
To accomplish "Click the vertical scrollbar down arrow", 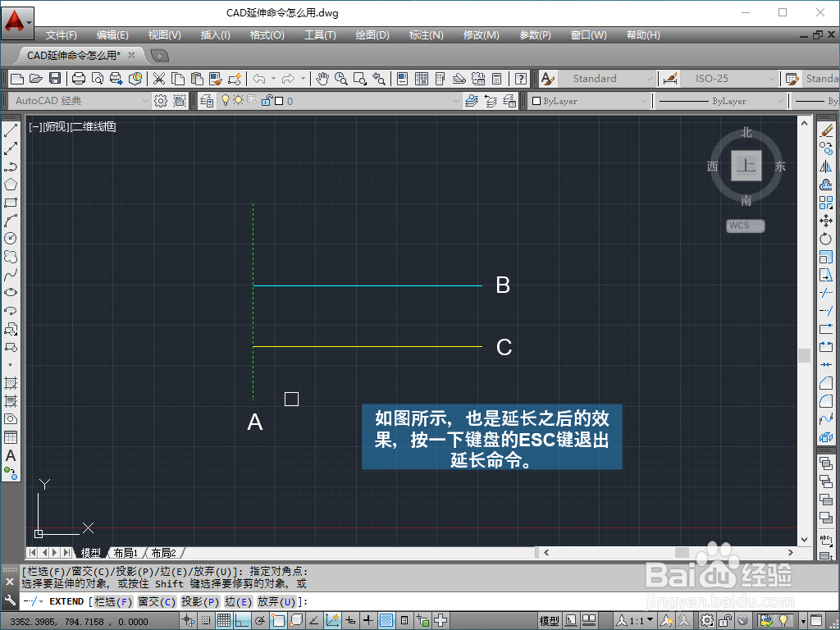I will click(x=804, y=540).
